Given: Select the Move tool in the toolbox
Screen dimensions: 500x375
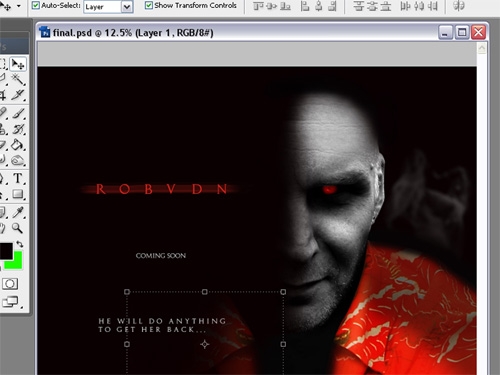Looking at the screenshot, I should [x=18, y=64].
